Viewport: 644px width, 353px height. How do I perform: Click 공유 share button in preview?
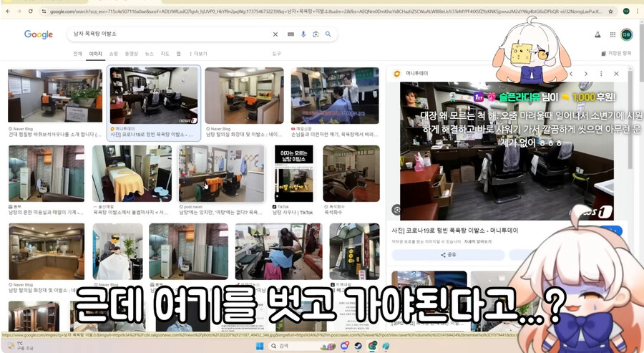pyautogui.click(x=448, y=255)
